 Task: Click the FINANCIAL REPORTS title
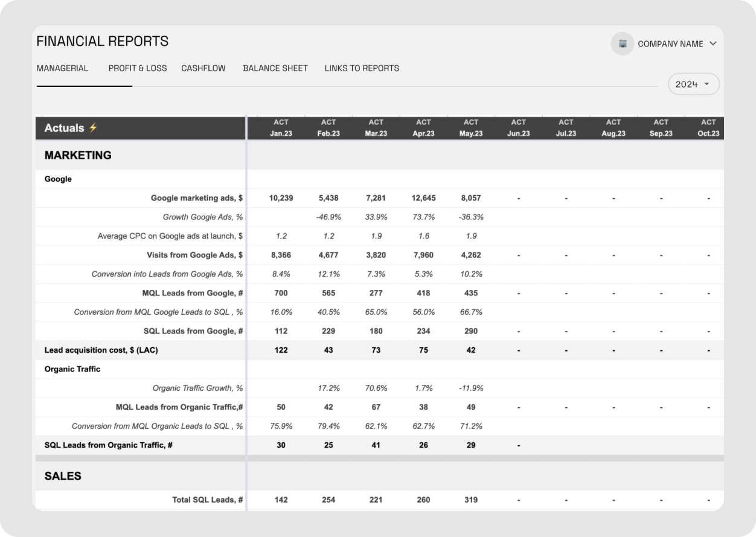coord(103,41)
